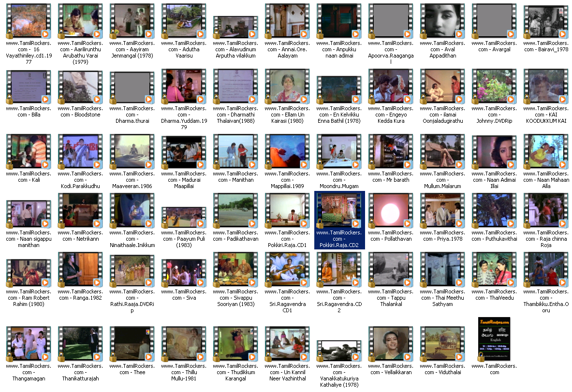572x392 pixels.
Task: Click the Aval Appadithan video icon
Action: (x=442, y=21)
